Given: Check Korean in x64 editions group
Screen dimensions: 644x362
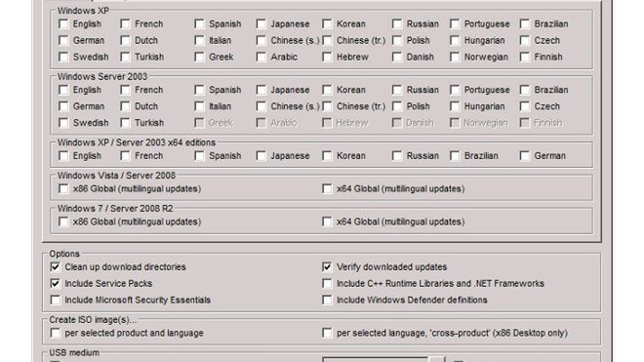Looking at the screenshot, I should coord(327,156).
